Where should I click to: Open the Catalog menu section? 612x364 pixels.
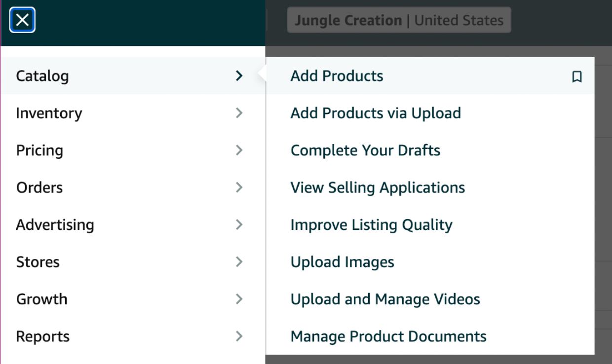click(x=133, y=76)
